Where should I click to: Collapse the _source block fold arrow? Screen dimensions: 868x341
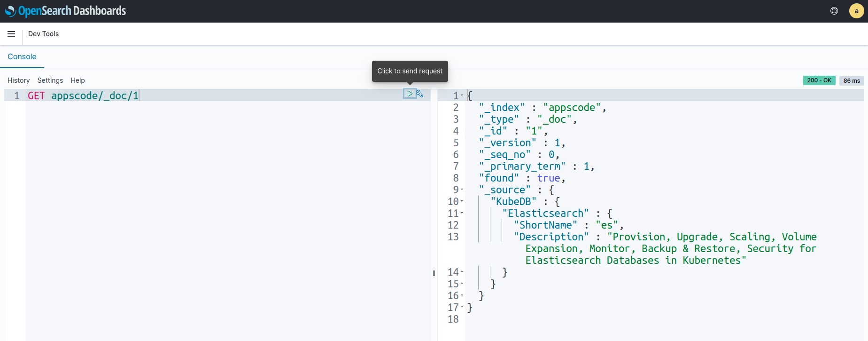click(x=462, y=190)
